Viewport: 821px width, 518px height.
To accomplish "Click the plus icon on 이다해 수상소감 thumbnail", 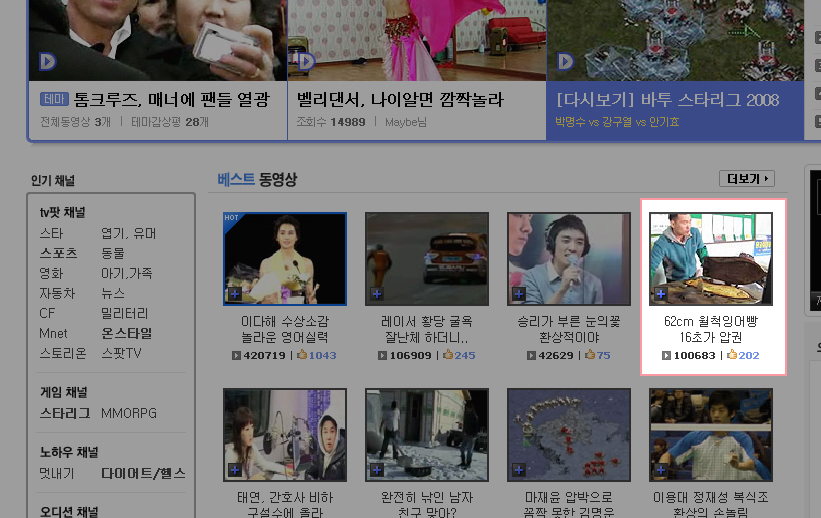I will 235,294.
